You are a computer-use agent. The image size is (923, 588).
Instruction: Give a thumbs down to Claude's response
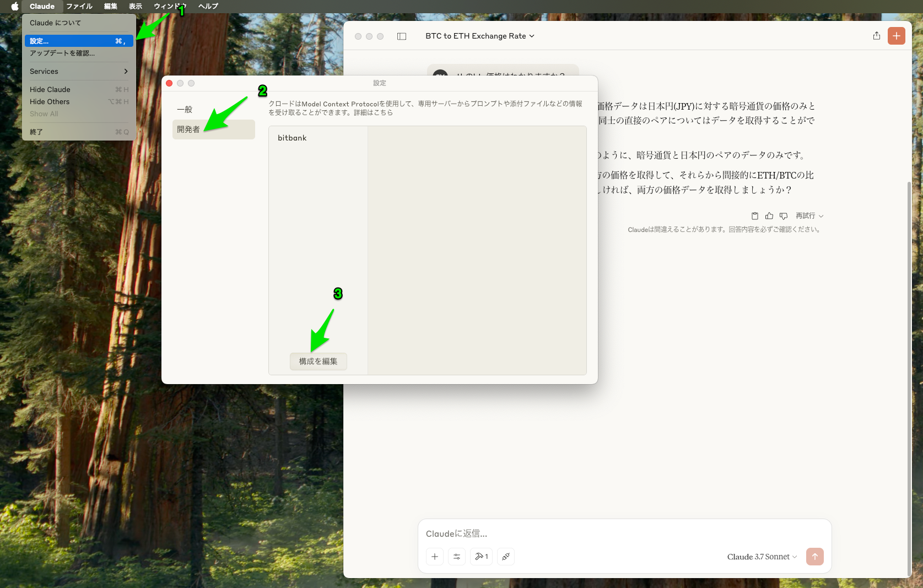coord(783,215)
